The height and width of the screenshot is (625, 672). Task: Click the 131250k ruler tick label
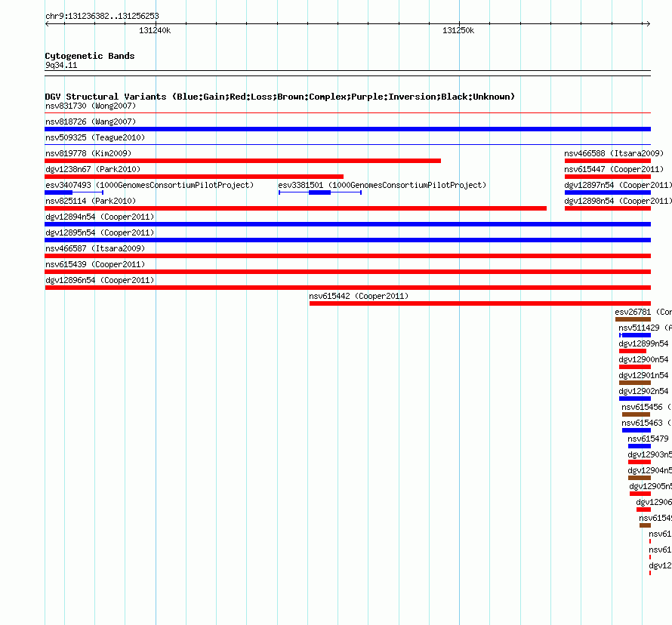[x=458, y=30]
